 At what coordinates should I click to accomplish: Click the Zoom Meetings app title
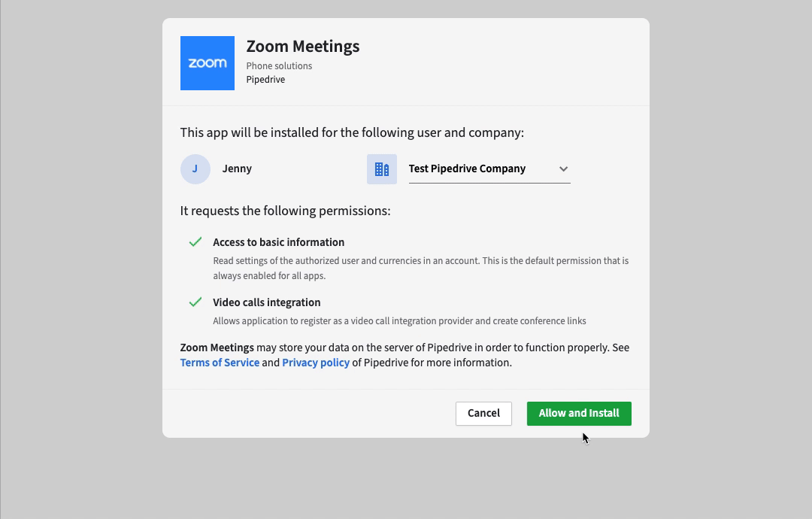point(303,46)
